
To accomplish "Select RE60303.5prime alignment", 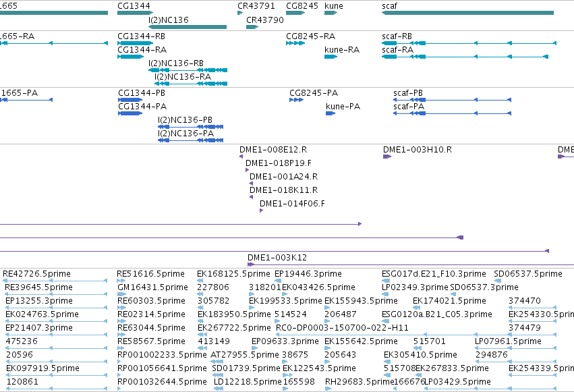I will (x=121, y=308).
